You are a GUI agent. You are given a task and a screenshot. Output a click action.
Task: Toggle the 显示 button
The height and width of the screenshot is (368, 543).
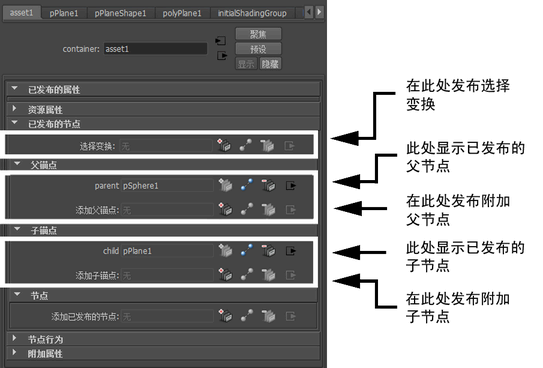(x=246, y=64)
